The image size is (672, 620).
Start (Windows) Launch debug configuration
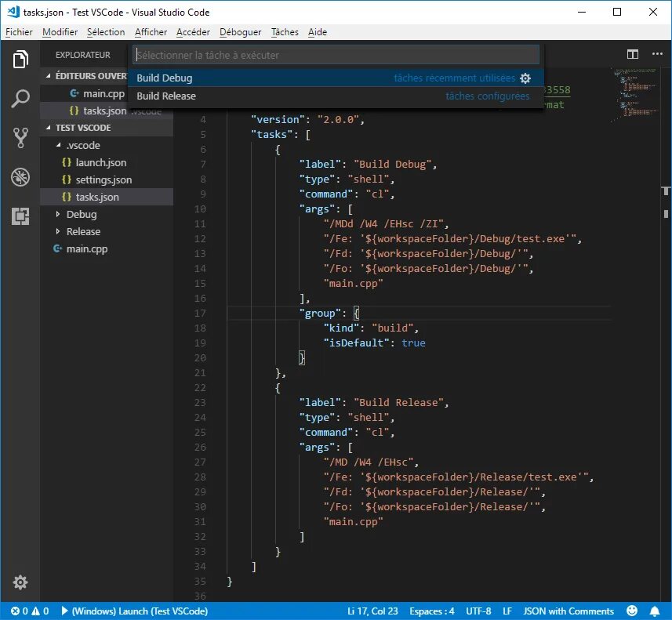(135, 611)
